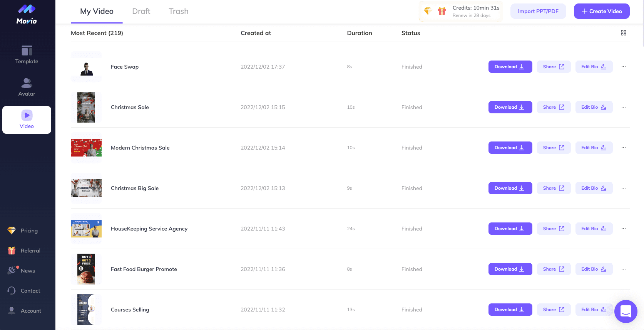The height and width of the screenshot is (330, 644).
Task: Open the chat support bubble
Action: click(626, 311)
